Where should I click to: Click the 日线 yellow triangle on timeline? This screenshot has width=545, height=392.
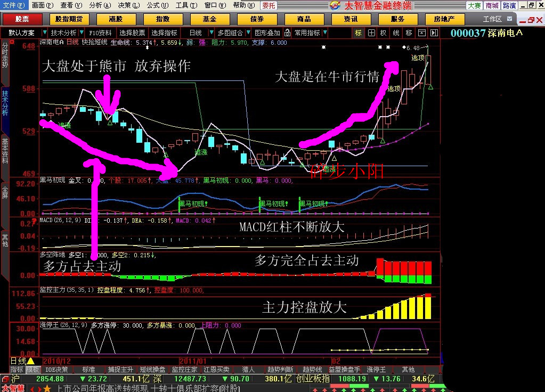pos(30,361)
